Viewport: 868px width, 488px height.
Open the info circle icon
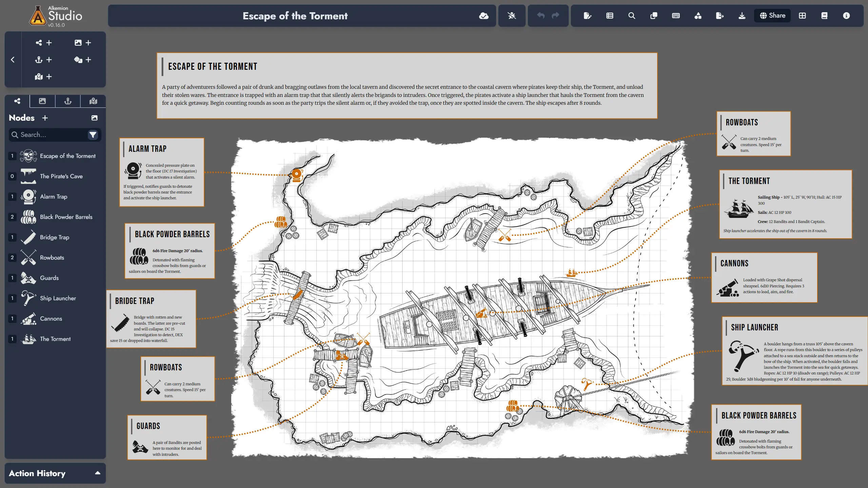(846, 16)
